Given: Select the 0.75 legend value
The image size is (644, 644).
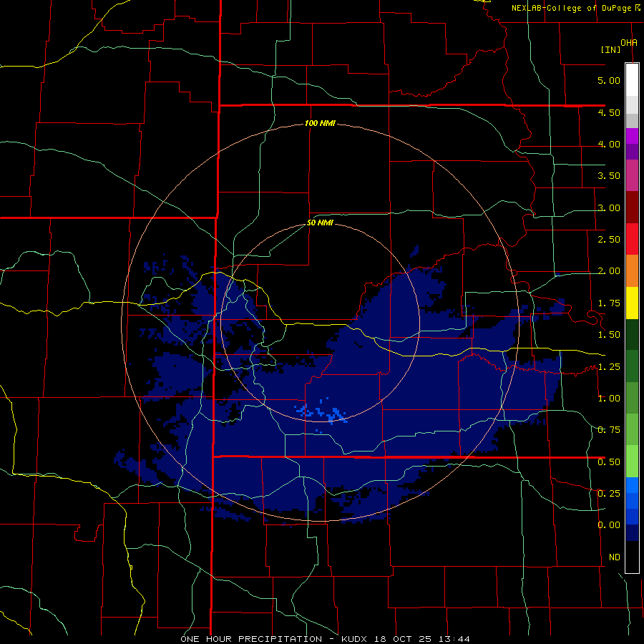Looking at the screenshot, I should tap(609, 430).
